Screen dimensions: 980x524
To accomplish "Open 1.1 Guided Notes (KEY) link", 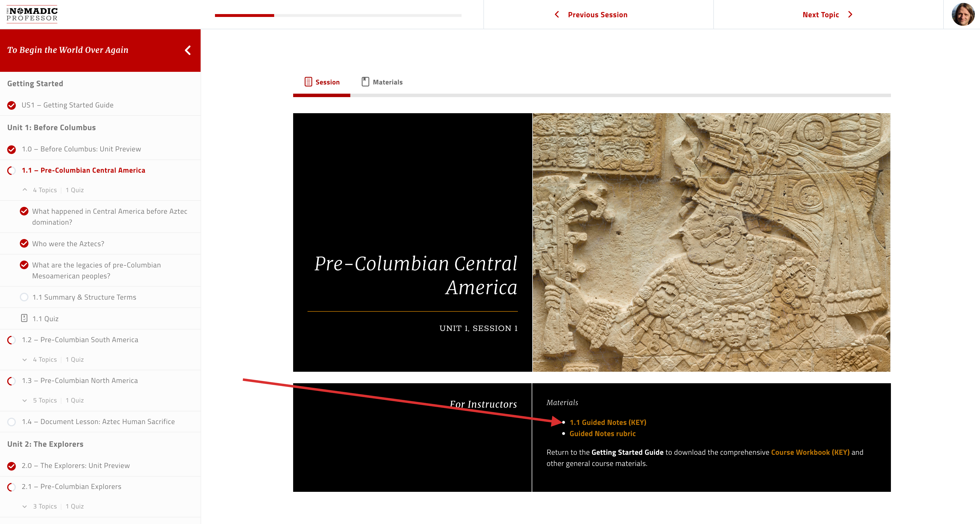I will (x=608, y=422).
